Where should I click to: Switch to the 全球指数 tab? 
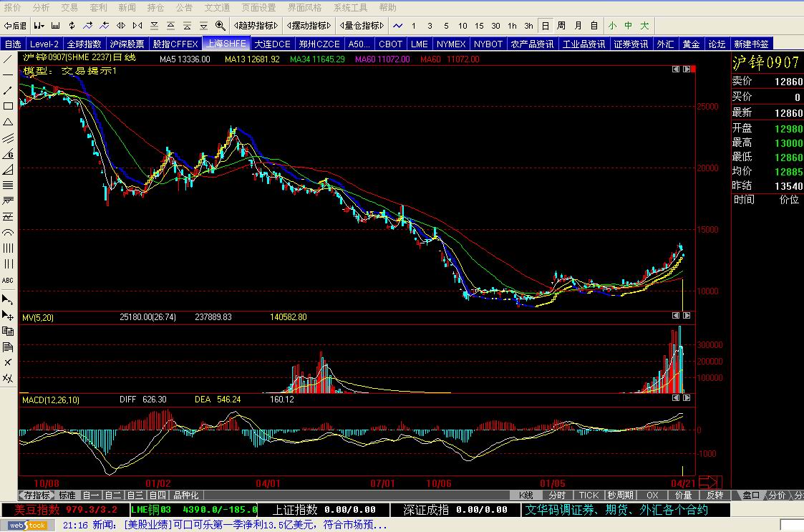84,44
